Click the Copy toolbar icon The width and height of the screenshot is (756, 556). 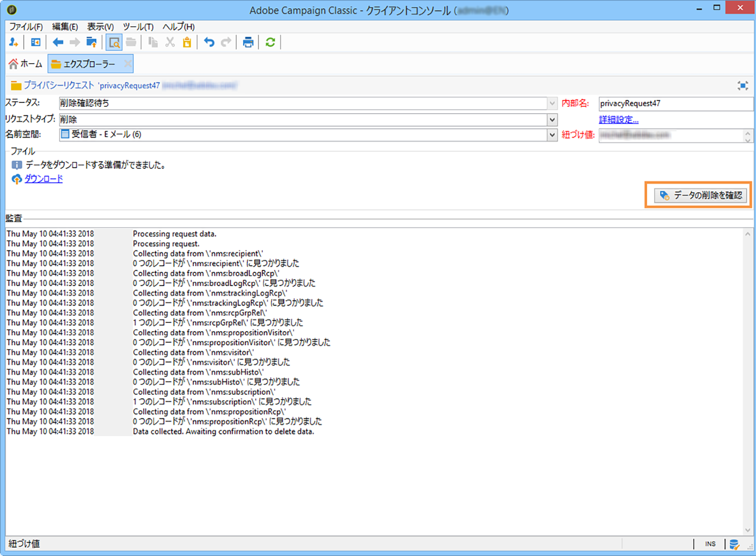153,42
